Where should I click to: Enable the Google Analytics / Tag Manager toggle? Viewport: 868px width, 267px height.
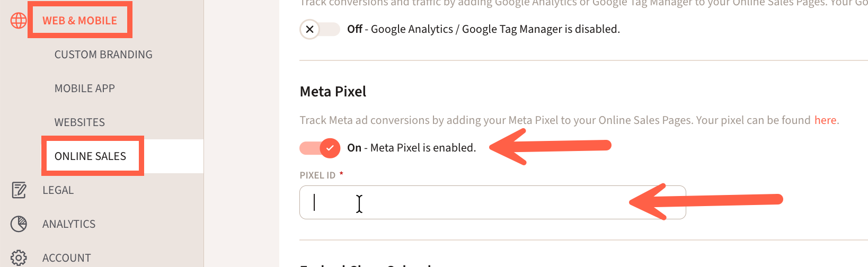[320, 29]
